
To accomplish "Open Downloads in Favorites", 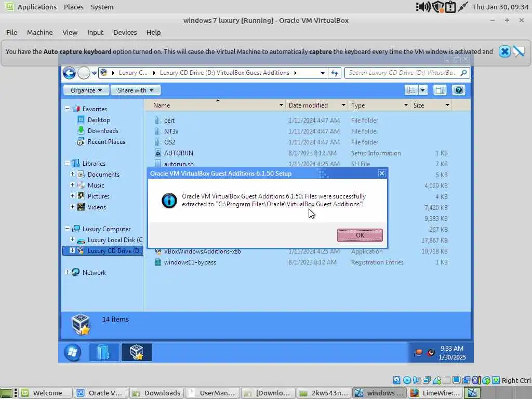I will [x=103, y=130].
